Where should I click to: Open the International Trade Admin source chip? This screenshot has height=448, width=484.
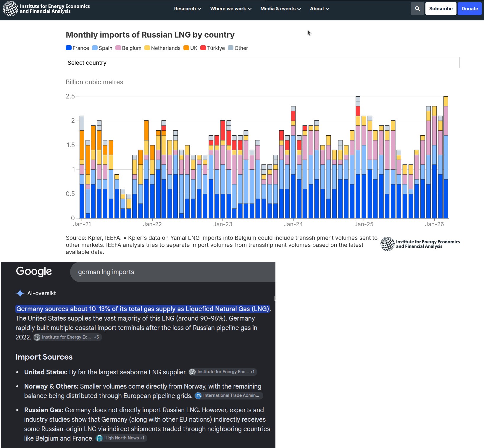(x=228, y=396)
